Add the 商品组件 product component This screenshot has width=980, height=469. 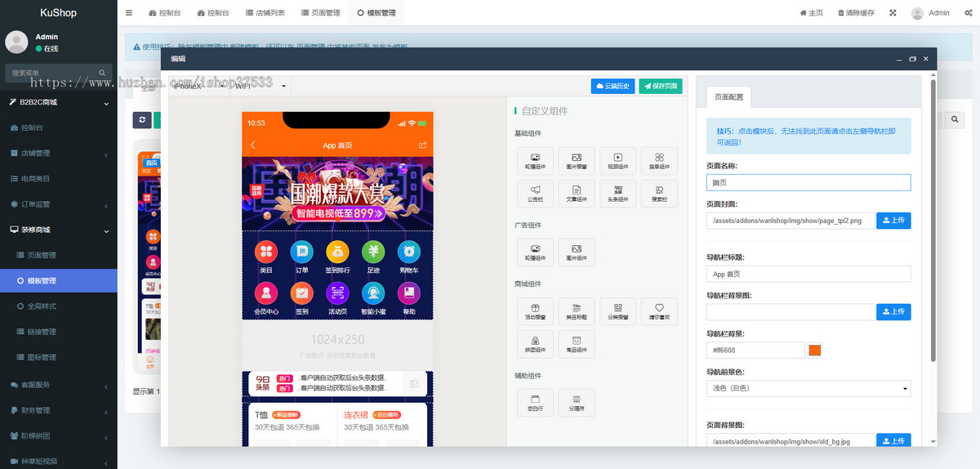tap(577, 344)
